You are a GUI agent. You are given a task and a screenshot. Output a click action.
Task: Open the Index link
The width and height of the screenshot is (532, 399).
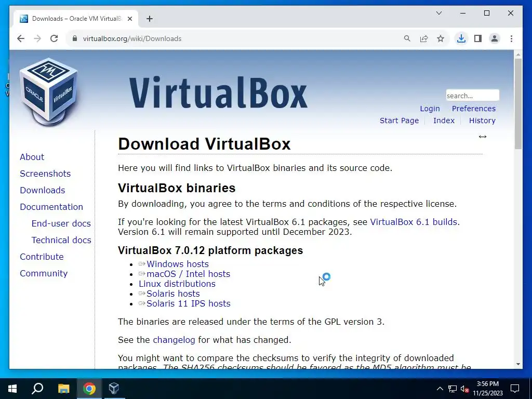(444, 121)
